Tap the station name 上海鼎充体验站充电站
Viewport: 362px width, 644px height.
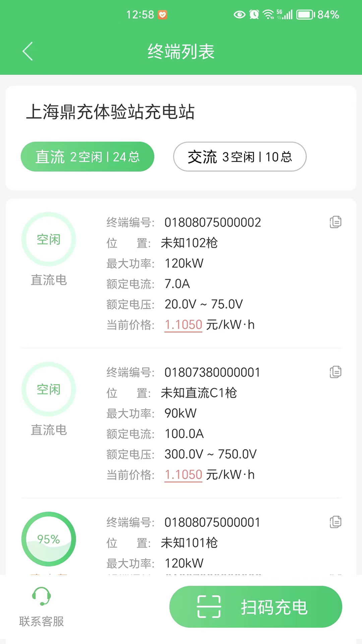(110, 112)
